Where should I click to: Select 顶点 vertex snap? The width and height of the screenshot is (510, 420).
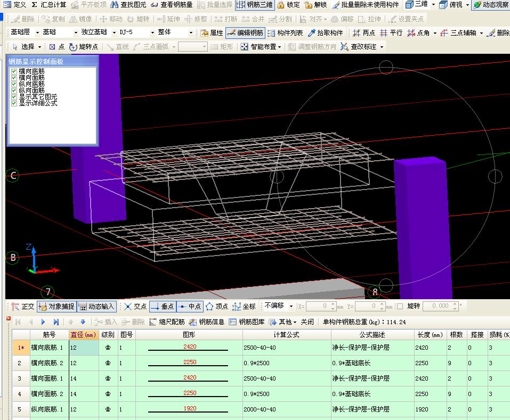coord(217,306)
